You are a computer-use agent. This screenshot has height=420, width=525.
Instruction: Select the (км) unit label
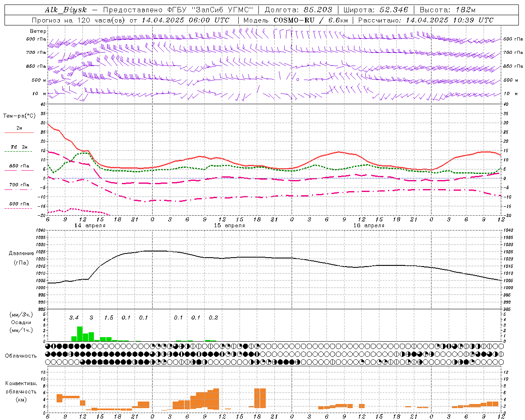point(21,399)
